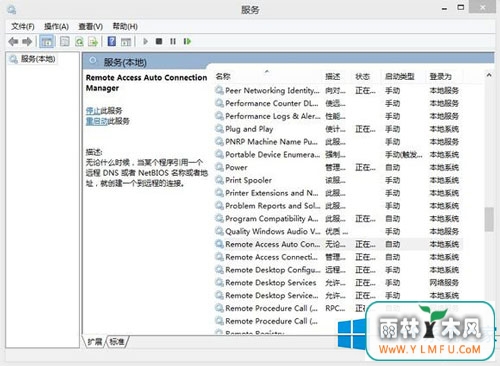
Task: Select Performance Logs & Alerts service
Action: tap(338, 116)
